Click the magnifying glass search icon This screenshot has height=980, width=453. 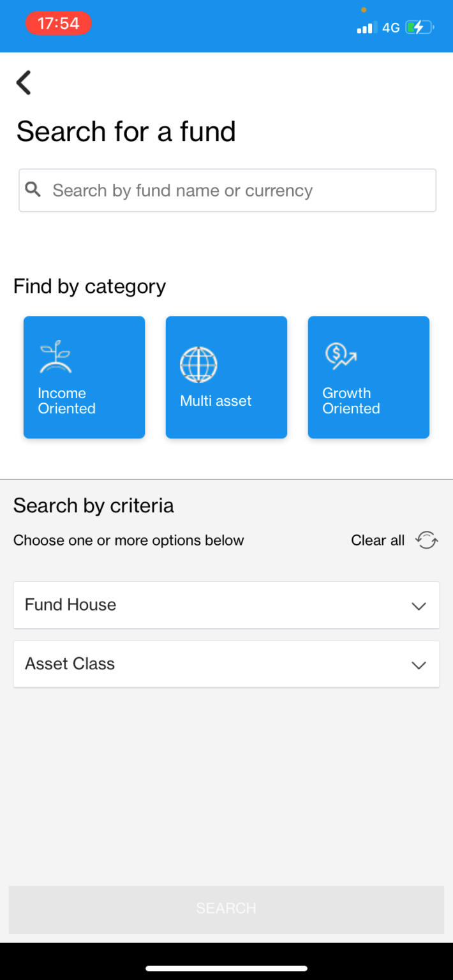click(33, 189)
